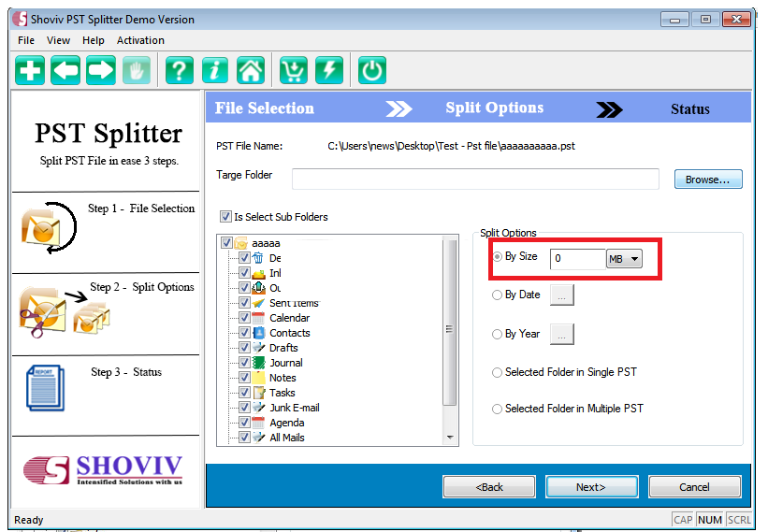This screenshot has width=768, height=532.
Task: Open the MB size unit dropdown
Action: click(624, 259)
